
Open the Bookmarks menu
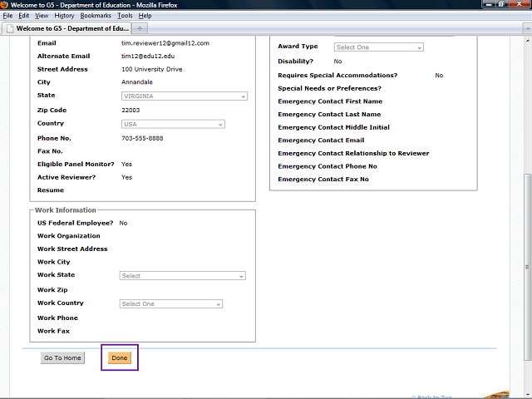pos(96,16)
